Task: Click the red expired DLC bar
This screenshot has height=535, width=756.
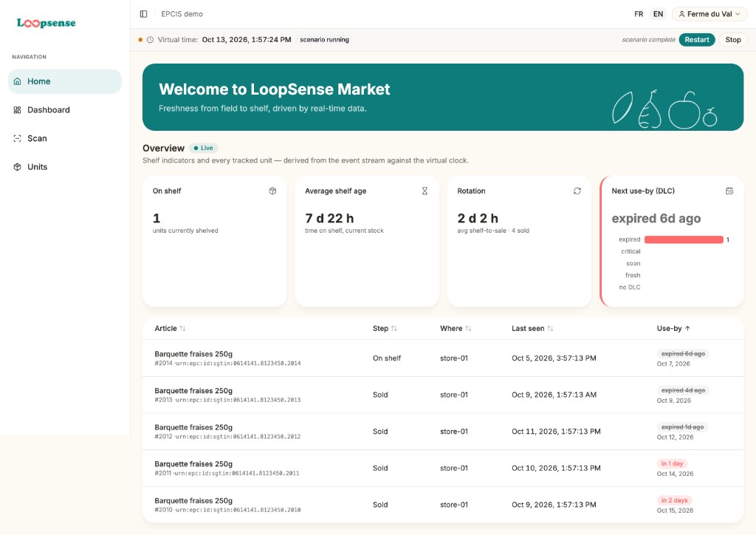Action: [x=684, y=239]
